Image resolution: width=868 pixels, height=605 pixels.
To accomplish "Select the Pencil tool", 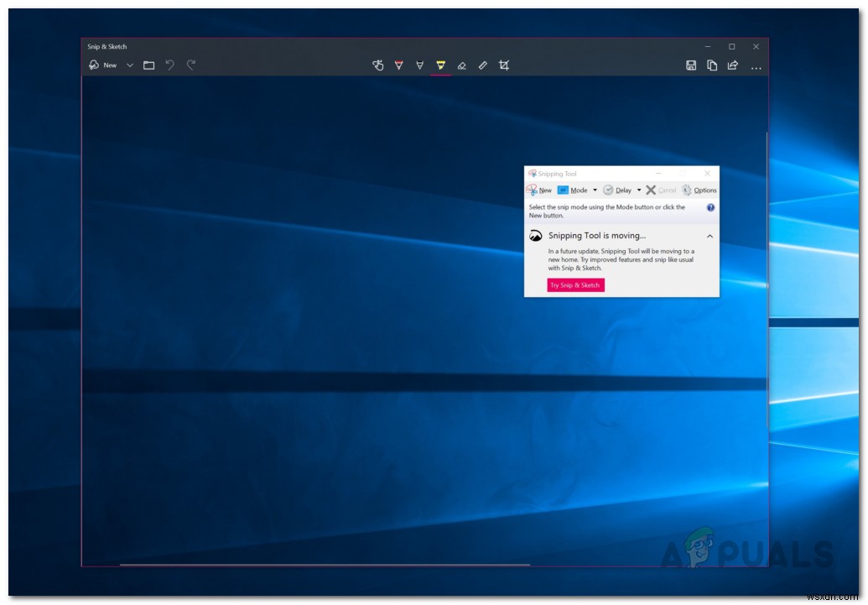I will point(419,65).
